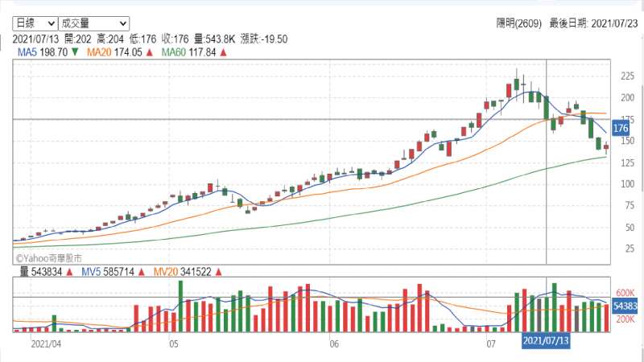The height and width of the screenshot is (362, 644).
Task: Click the red up arrow beside MA20
Action: 149,52
